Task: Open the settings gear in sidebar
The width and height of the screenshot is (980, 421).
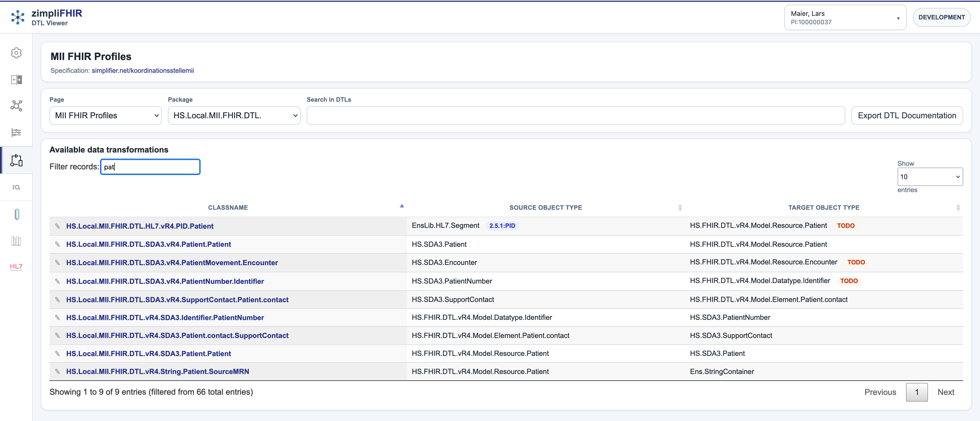Action: 16,53
